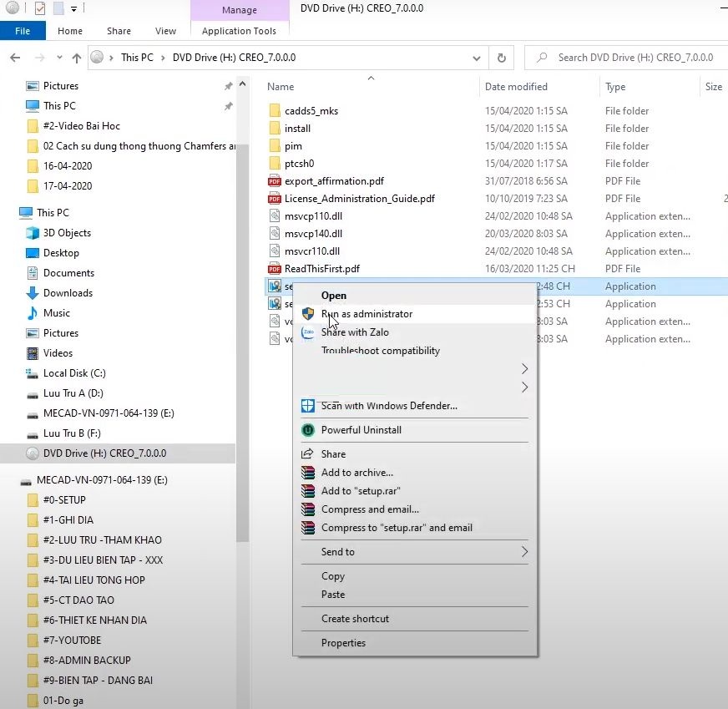
Task: Open the Quick Access Toolbar customize dropdown
Action: click(73, 8)
